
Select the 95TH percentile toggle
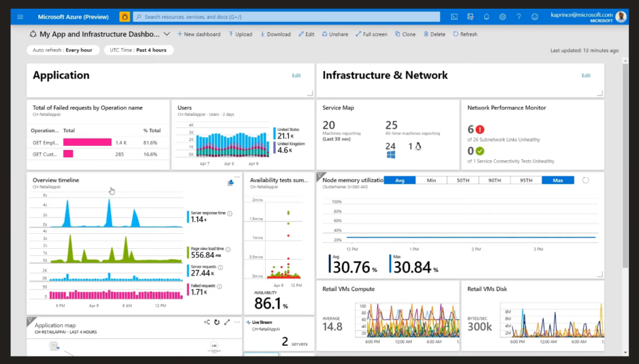(526, 180)
